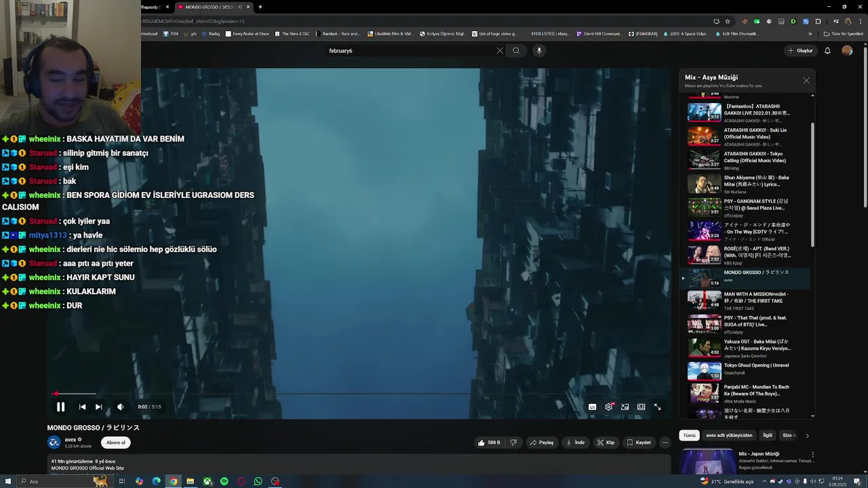Screen dimensions: 868x488
Task: Open Silent Hill Communi... bookmark
Action: tap(598, 34)
